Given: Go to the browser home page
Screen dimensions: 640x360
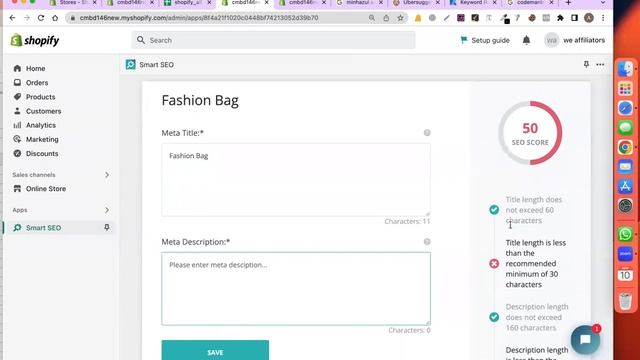Looking at the screenshot, I should tap(55, 18).
